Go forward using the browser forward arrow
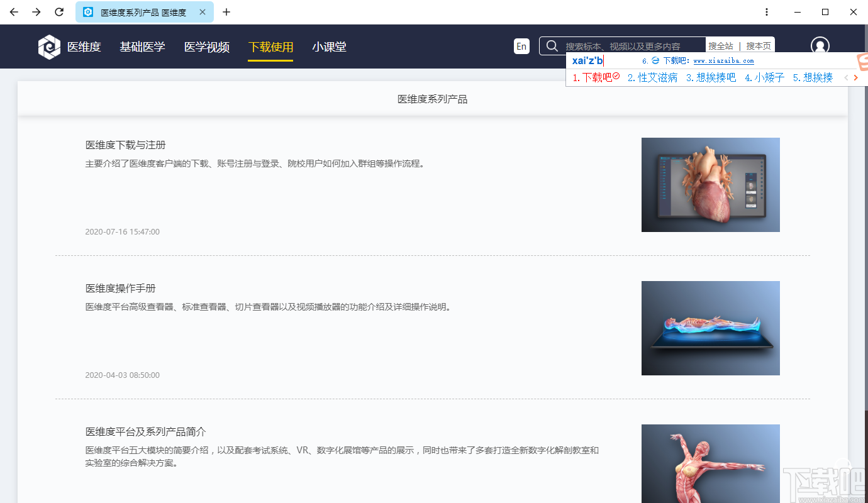Screen dimensions: 868x503 36,11
